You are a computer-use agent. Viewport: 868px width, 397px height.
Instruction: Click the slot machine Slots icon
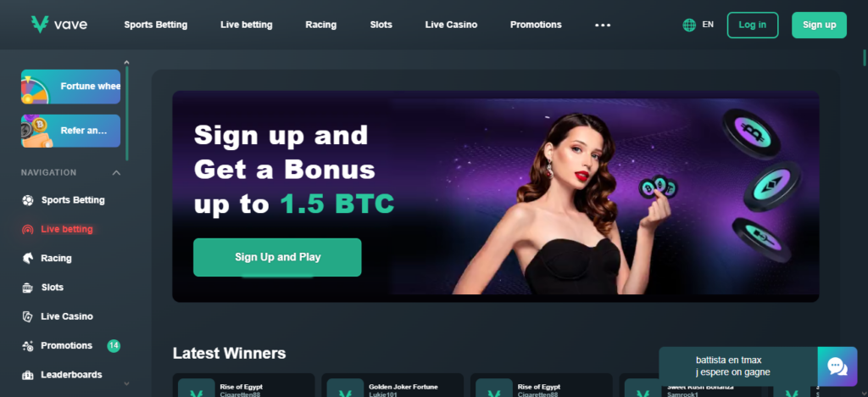coord(28,288)
